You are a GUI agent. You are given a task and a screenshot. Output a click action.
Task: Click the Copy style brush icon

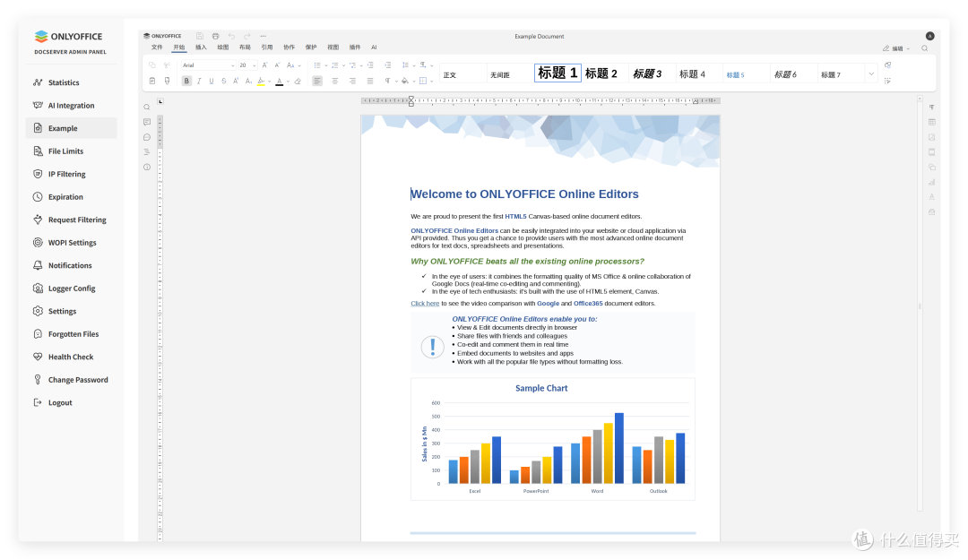pyautogui.click(x=167, y=81)
